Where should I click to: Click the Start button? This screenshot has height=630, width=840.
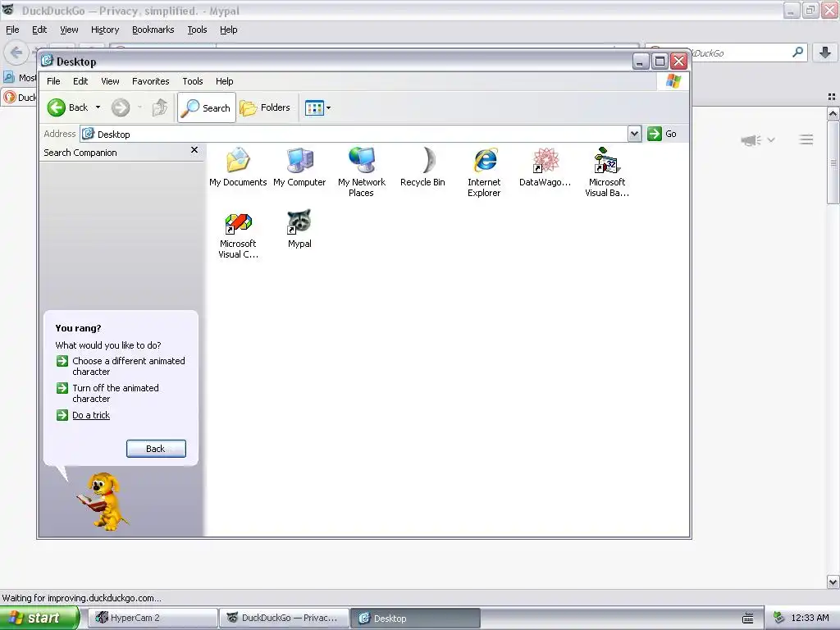click(x=39, y=618)
